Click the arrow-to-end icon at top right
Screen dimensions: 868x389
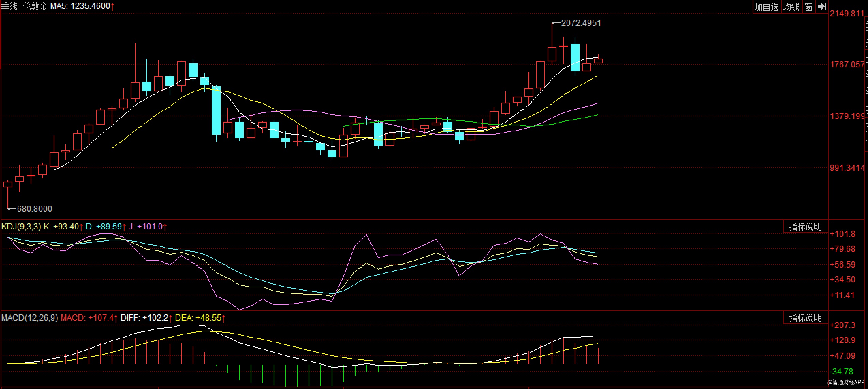point(822,6)
